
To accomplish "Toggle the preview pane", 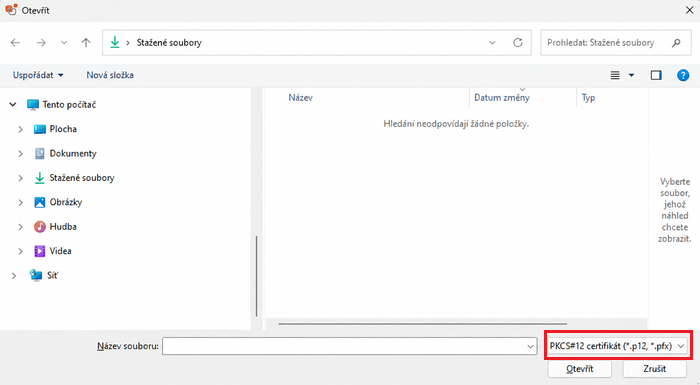I will [656, 75].
